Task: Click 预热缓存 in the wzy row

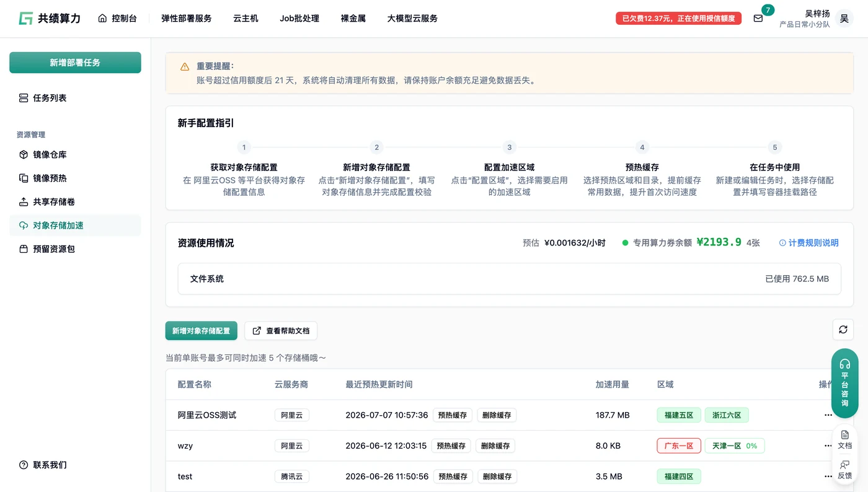Action: pos(451,446)
